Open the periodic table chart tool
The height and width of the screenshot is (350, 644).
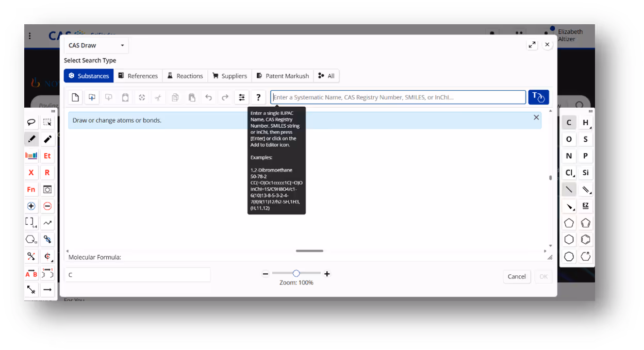(31, 156)
